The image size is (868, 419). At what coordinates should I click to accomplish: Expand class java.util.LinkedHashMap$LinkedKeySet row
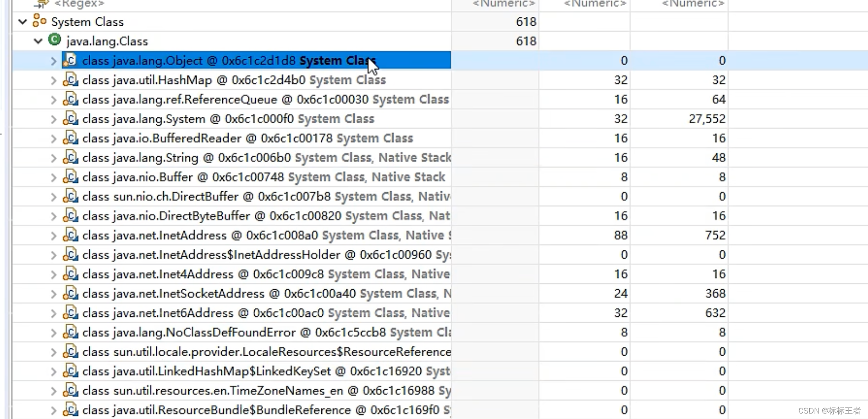54,371
